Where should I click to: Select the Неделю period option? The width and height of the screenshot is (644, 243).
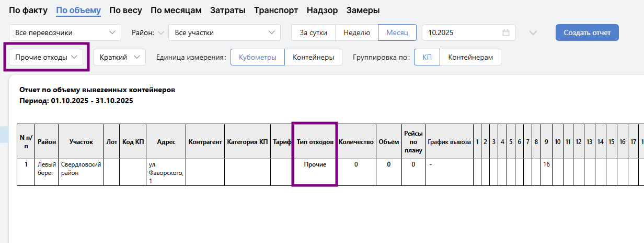click(356, 32)
